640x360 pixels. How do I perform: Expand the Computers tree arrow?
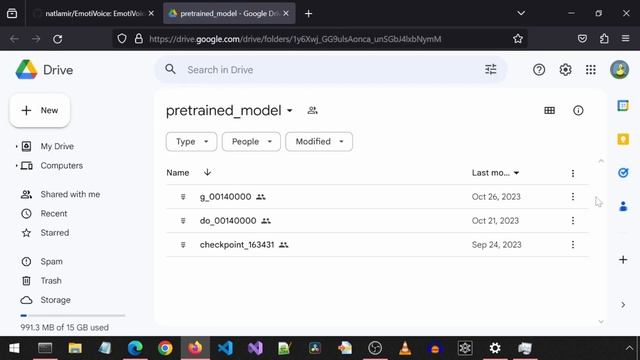coord(16,165)
